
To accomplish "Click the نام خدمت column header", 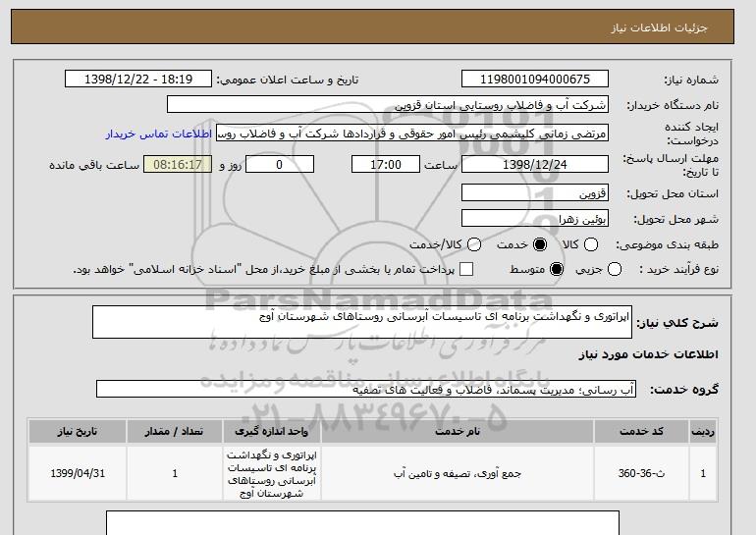I will click(458, 431).
